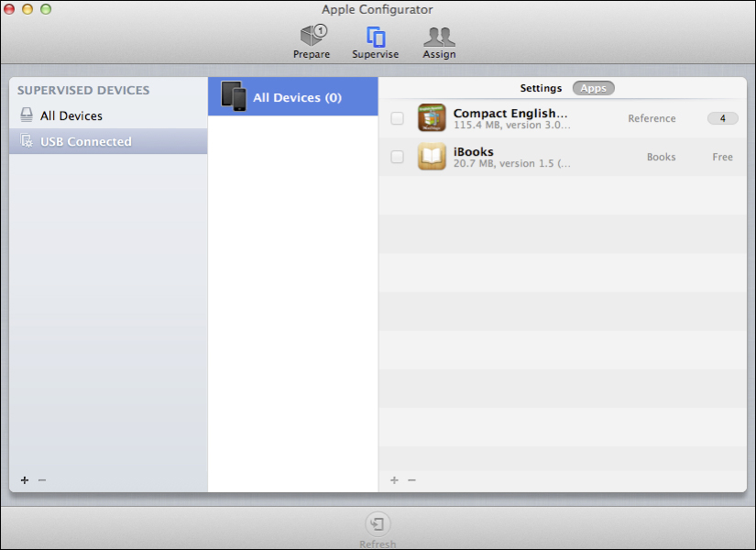Viewport: 756px width, 550px height.
Task: Close the Apple Configurator window
Action: 9,9
